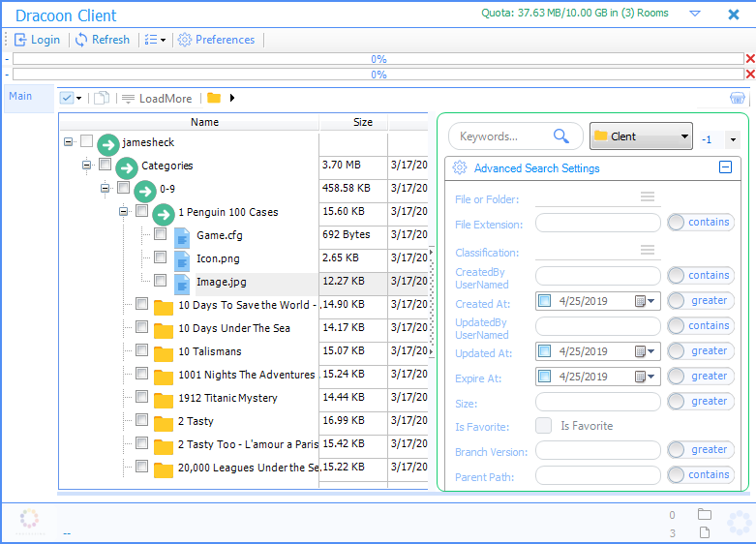Check the Image.jpg checkbox
This screenshot has height=544, width=756.
click(x=160, y=280)
